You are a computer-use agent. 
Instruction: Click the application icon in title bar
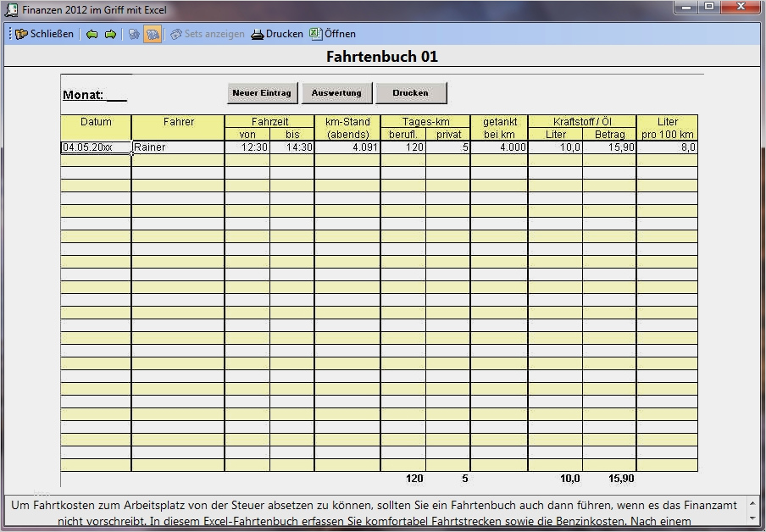point(12,10)
